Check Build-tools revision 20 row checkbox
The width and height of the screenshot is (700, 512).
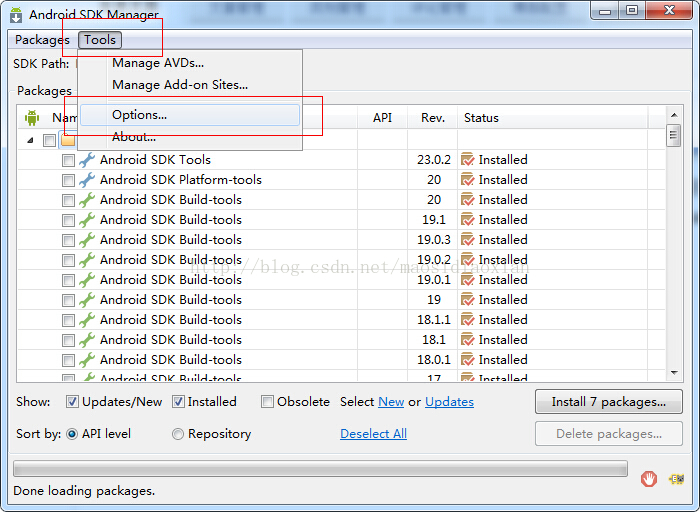[x=68, y=200]
